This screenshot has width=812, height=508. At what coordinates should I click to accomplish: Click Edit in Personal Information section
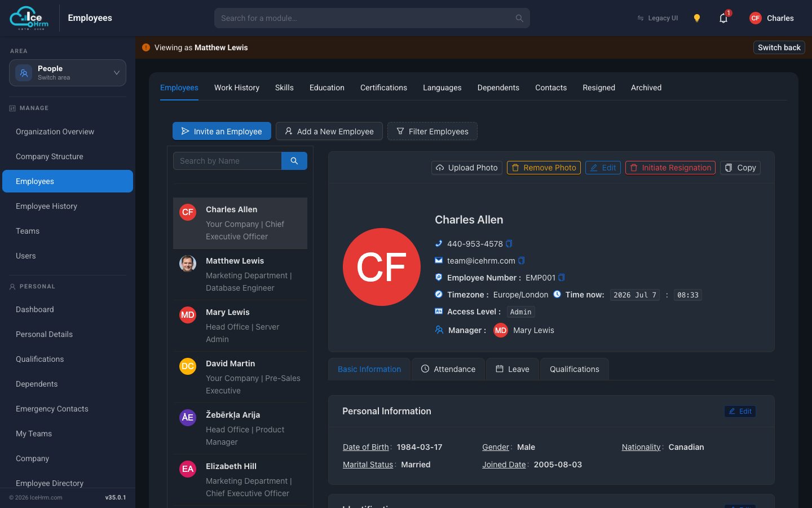tap(740, 411)
